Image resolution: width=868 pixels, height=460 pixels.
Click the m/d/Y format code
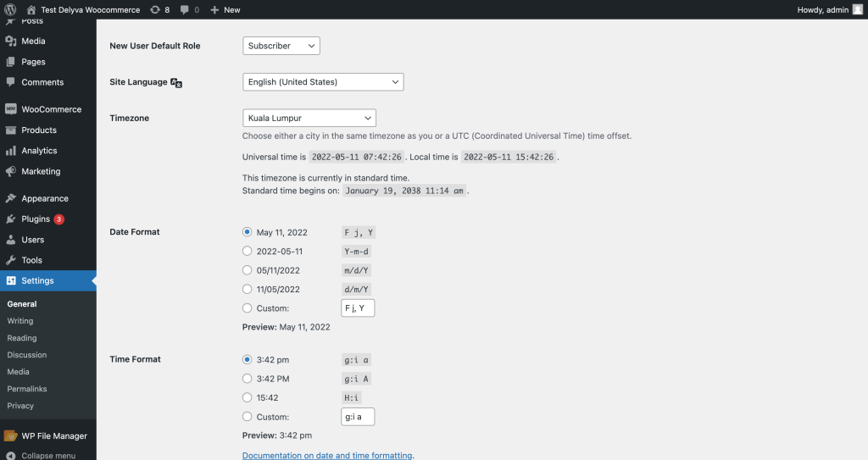(356, 271)
